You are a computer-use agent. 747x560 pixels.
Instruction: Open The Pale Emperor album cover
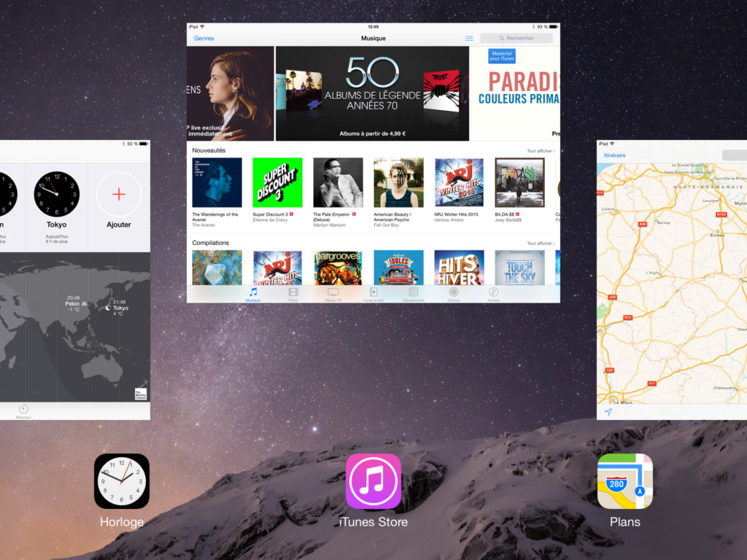338,182
